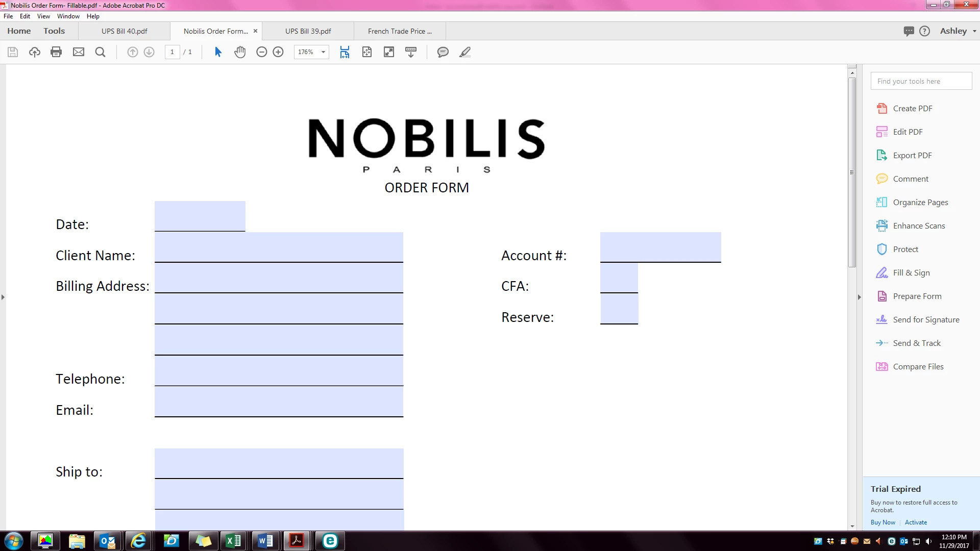Expand the Ashley account menu
This screenshot has width=980, height=551.
pyautogui.click(x=958, y=31)
